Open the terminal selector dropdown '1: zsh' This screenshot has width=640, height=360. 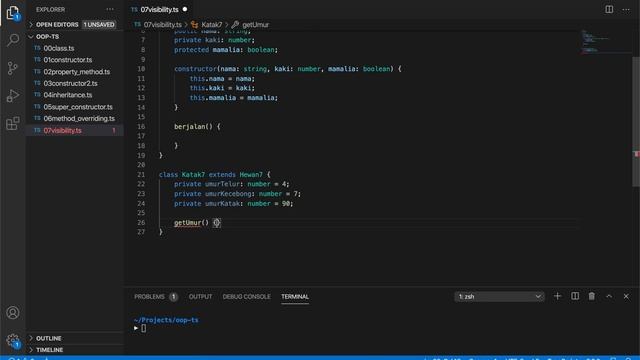coord(500,296)
